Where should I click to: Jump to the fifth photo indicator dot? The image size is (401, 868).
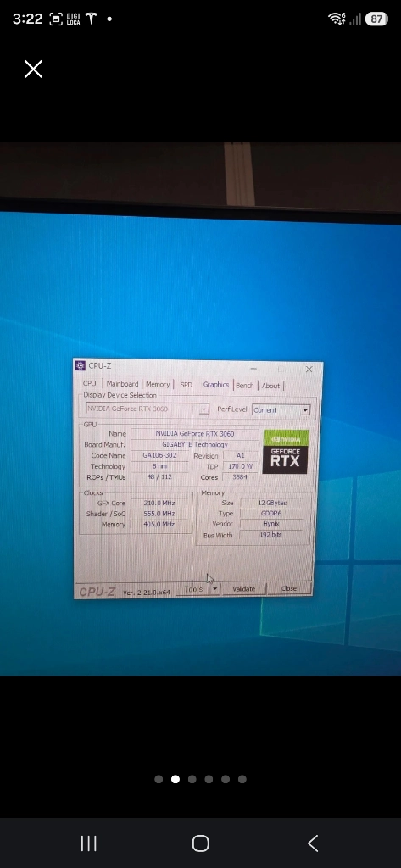click(226, 780)
